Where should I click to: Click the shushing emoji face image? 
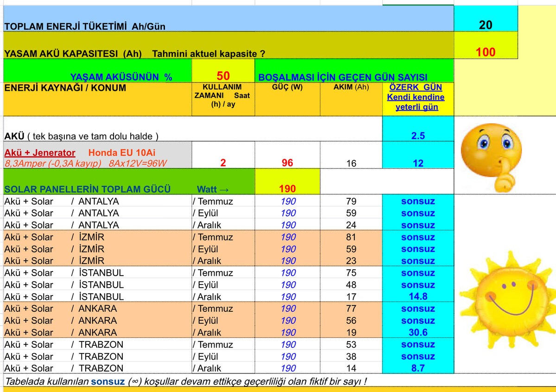click(x=492, y=154)
